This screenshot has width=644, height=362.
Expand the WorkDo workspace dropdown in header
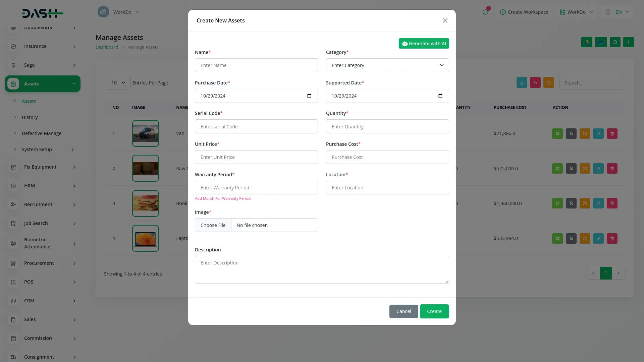coord(576,12)
